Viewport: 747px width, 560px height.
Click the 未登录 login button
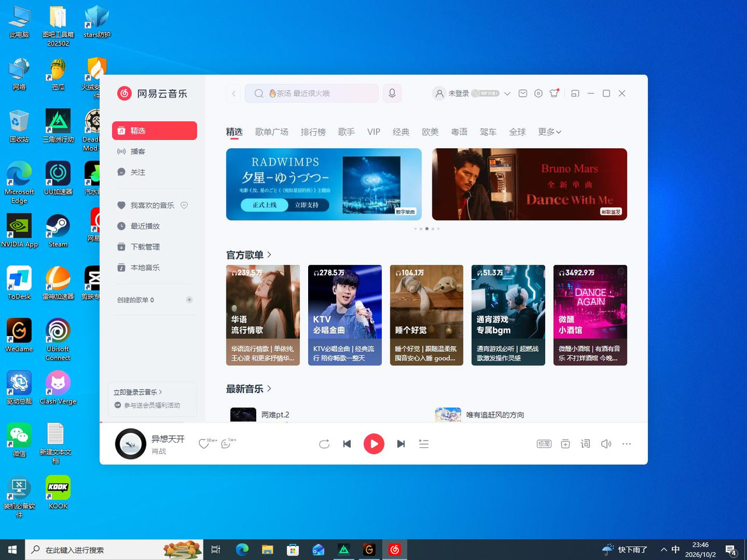(459, 93)
